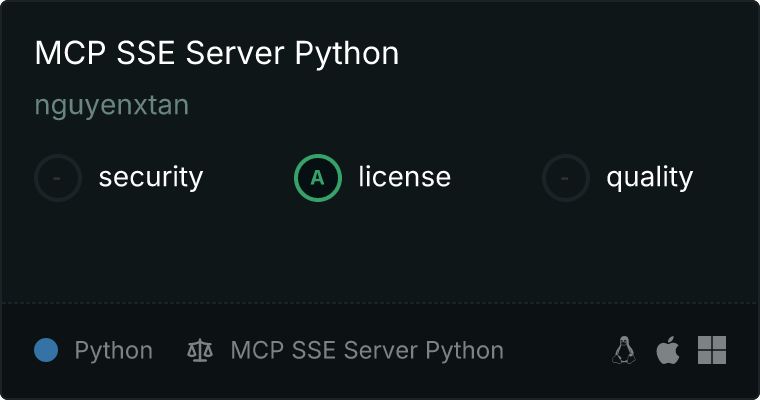Screen dimensions: 760x400
Task: Click the blue Python language dot
Action: (46, 350)
